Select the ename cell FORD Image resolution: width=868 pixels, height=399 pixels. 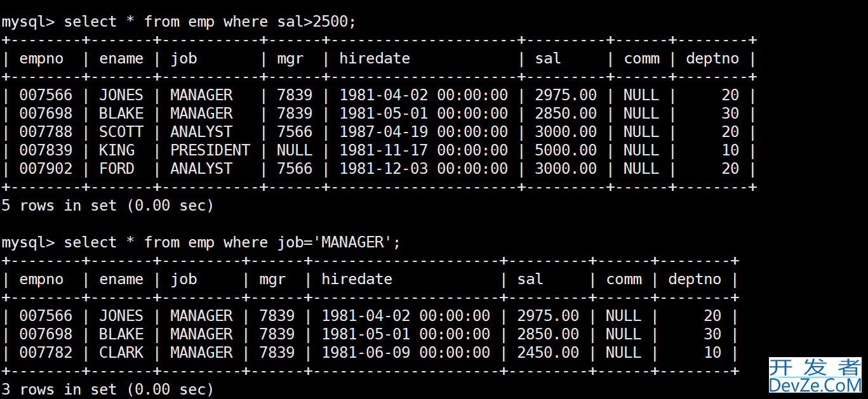(x=117, y=169)
